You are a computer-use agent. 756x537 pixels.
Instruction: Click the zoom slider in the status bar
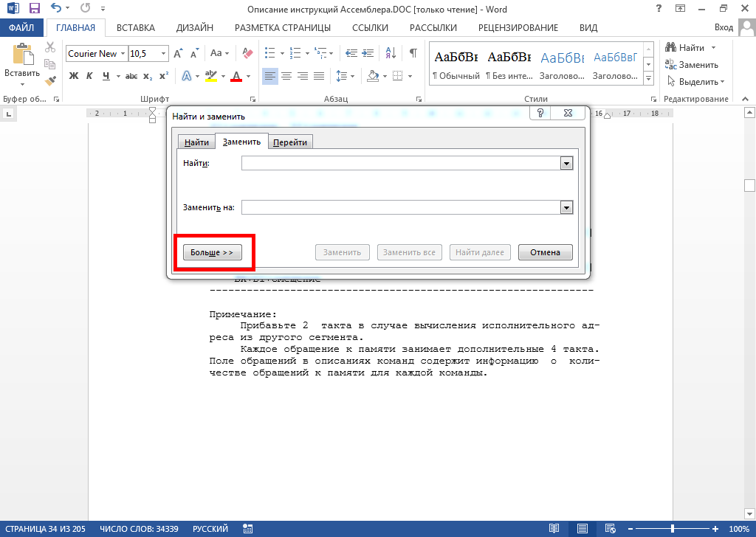[x=672, y=529]
